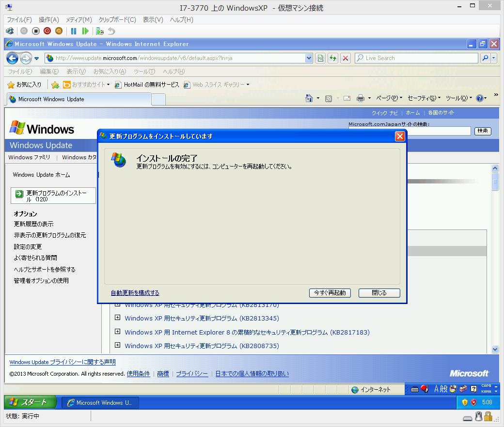Open 自動更新を構成する link
Screen dimensions: 504x427
click(135, 293)
